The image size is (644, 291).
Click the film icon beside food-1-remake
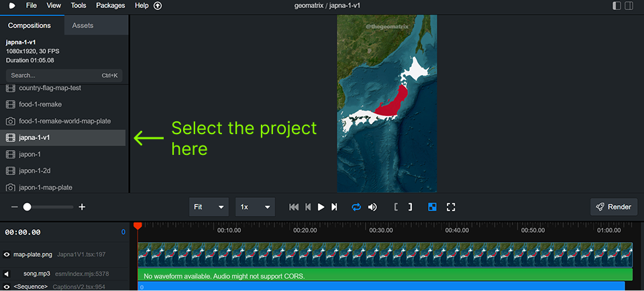[x=11, y=104]
